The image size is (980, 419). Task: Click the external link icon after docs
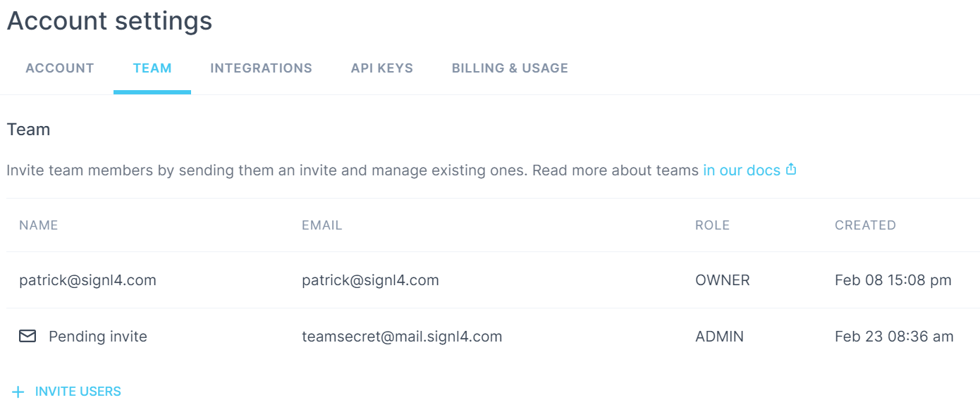[x=791, y=170]
